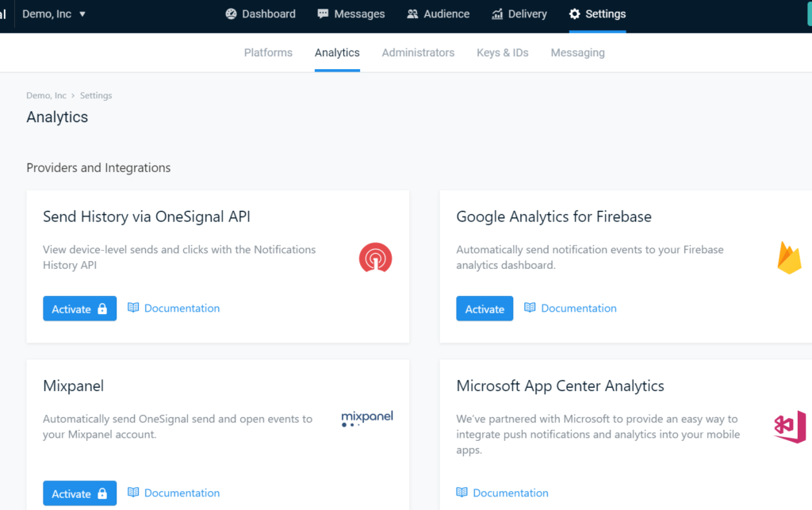Click 'partnered with Microsoft' description text
This screenshot has height=510, width=812.
[598, 435]
